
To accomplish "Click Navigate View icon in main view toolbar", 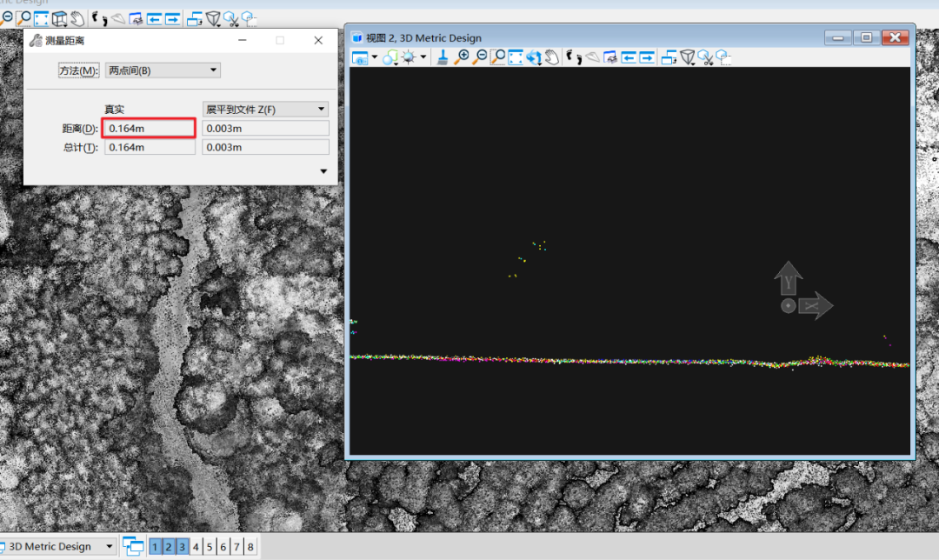I will (136, 19).
